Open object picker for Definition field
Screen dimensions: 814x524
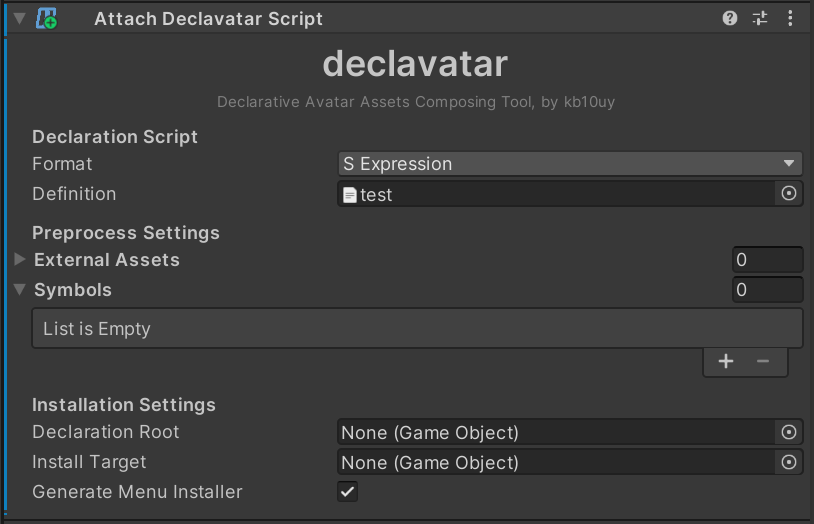789,194
